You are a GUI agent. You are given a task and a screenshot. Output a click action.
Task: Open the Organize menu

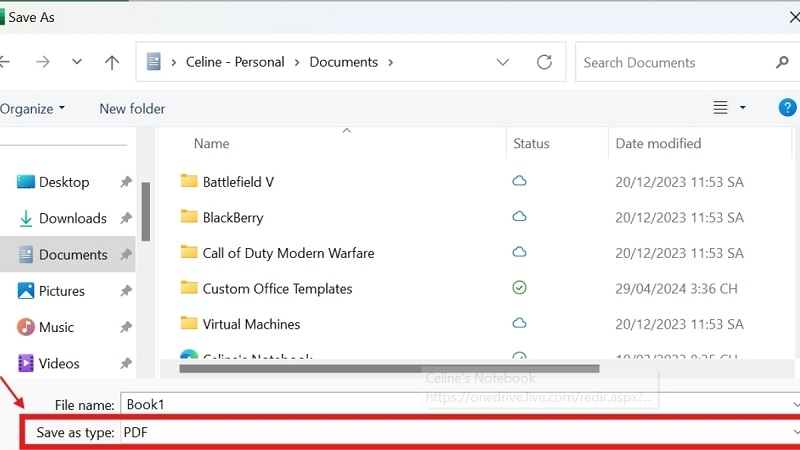[x=33, y=109]
